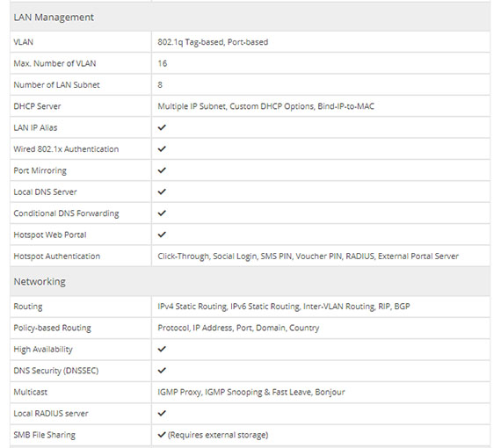This screenshot has height=448, width=501.
Task: Click the Local RADIUS server checkmark
Action: [x=162, y=413]
